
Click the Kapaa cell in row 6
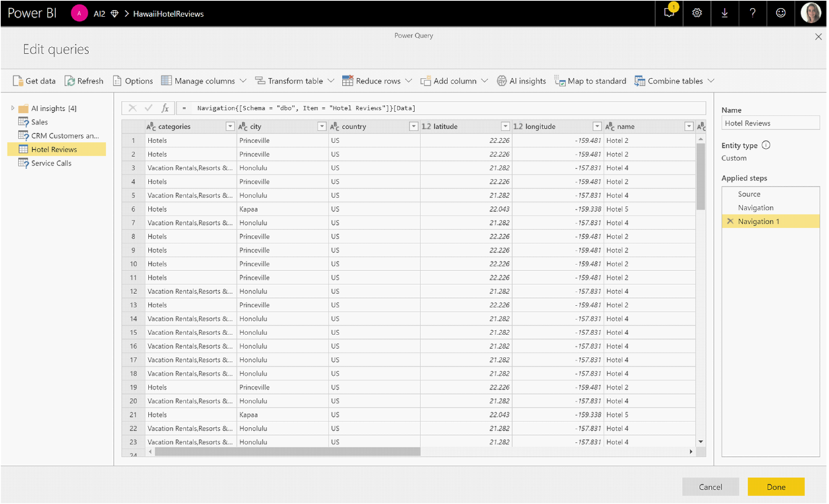pyautogui.click(x=282, y=209)
